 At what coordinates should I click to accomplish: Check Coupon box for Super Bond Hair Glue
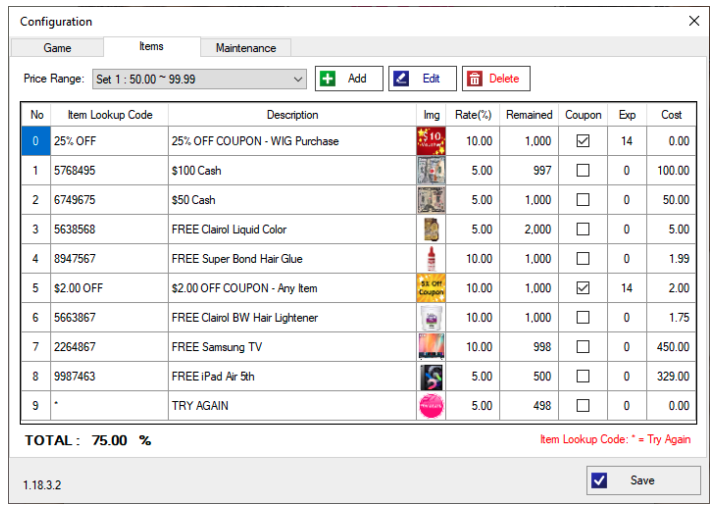point(583,259)
